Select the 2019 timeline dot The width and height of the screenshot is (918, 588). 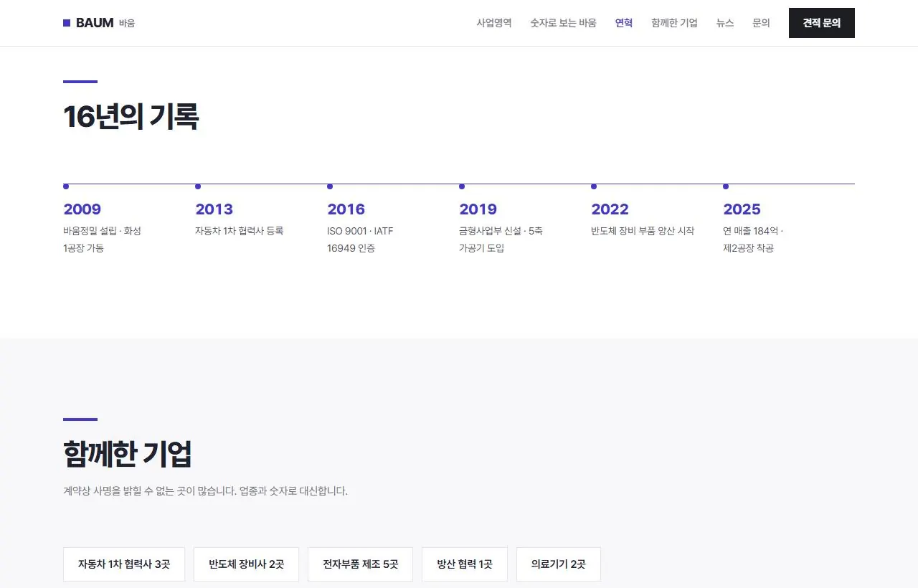coord(462,186)
